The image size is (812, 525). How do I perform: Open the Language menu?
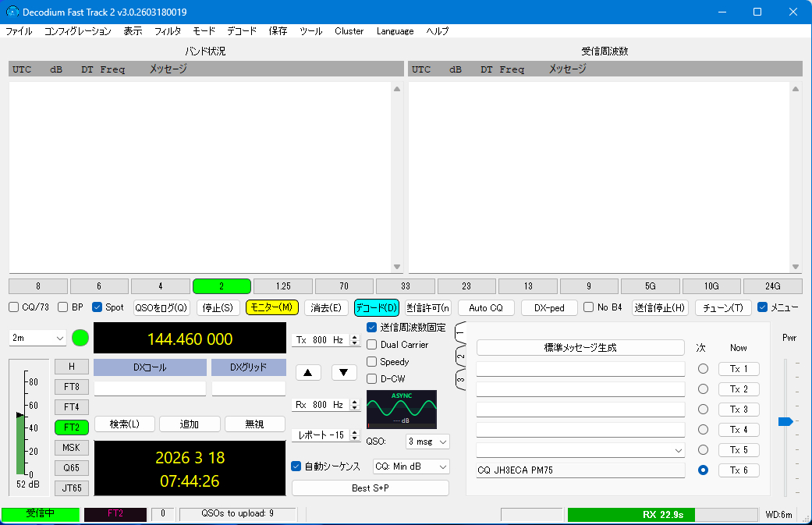pos(395,31)
